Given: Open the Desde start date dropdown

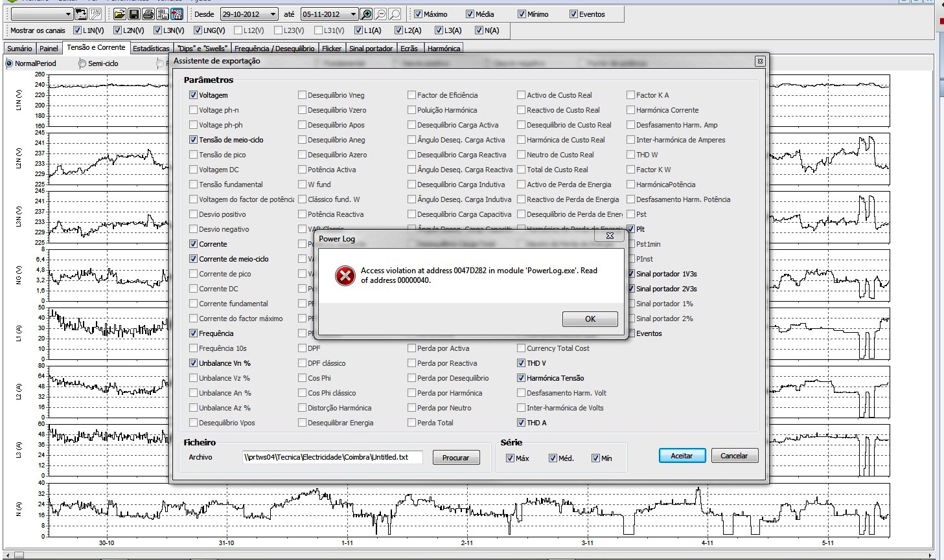Looking at the screenshot, I should 273,14.
